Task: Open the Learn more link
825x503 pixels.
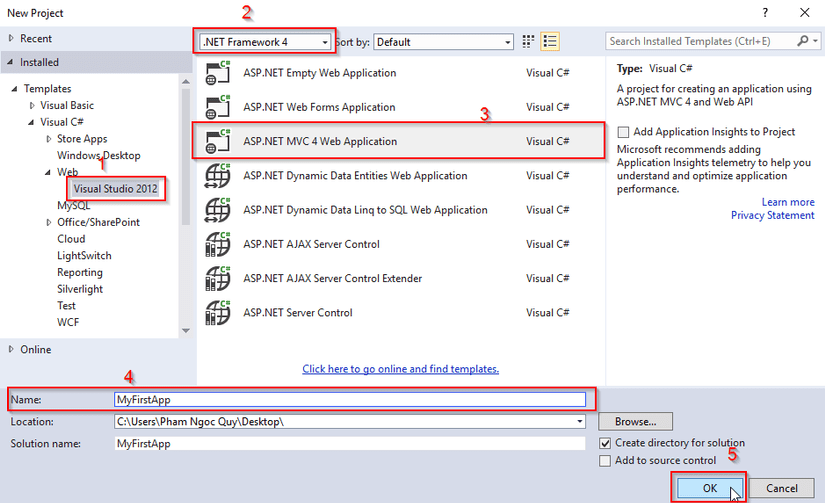Action: click(x=788, y=202)
